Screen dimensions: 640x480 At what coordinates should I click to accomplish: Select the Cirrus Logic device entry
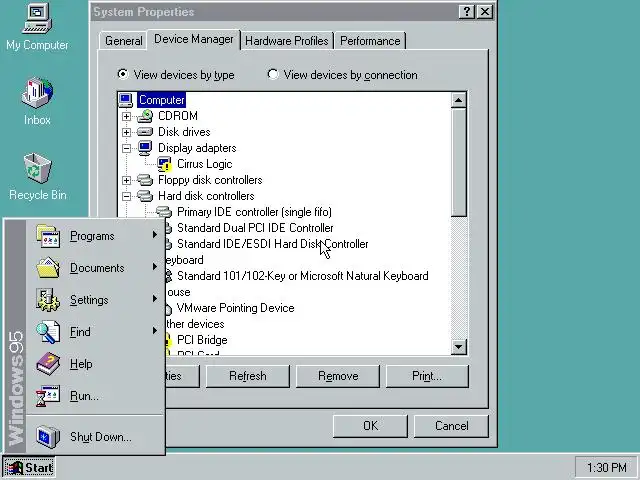204,164
